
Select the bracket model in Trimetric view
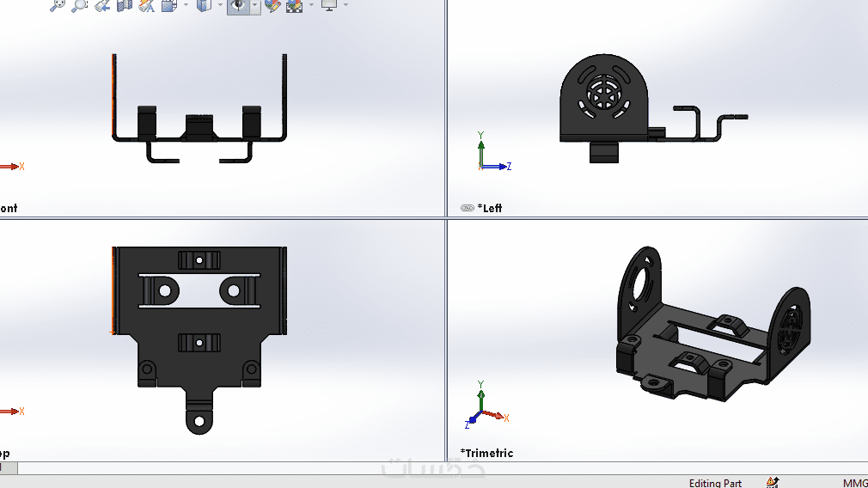(x=713, y=324)
